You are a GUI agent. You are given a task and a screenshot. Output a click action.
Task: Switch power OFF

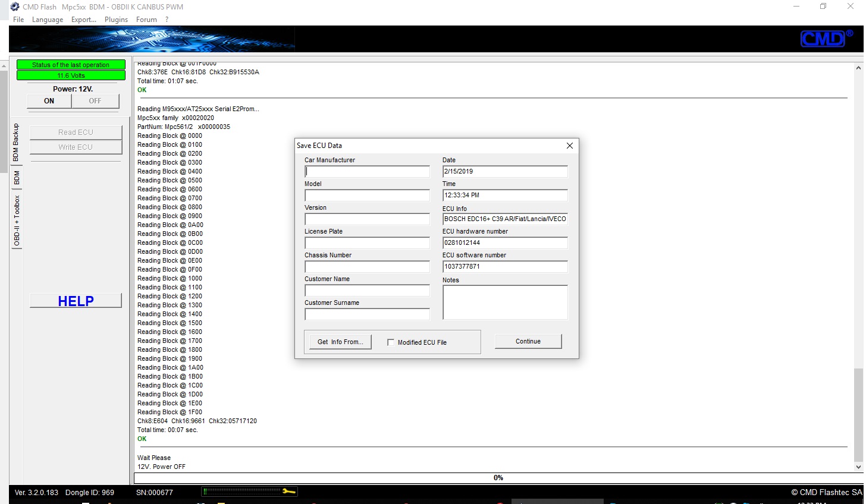(95, 101)
